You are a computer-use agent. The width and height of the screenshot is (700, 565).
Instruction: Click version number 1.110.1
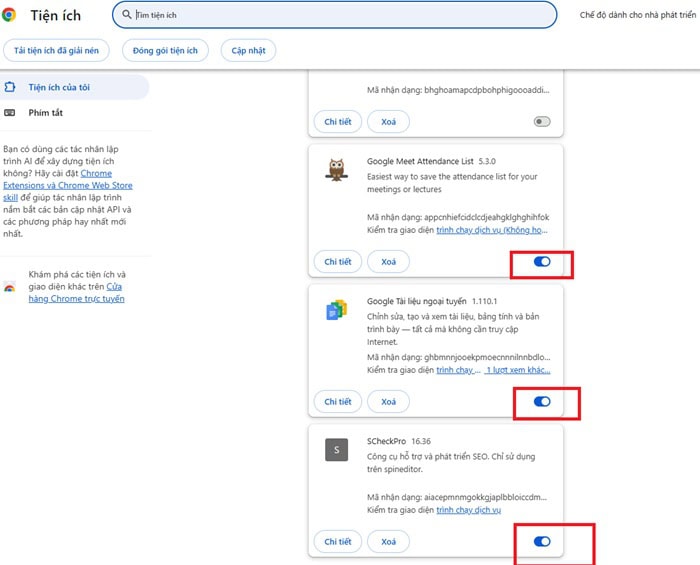pyautogui.click(x=484, y=301)
